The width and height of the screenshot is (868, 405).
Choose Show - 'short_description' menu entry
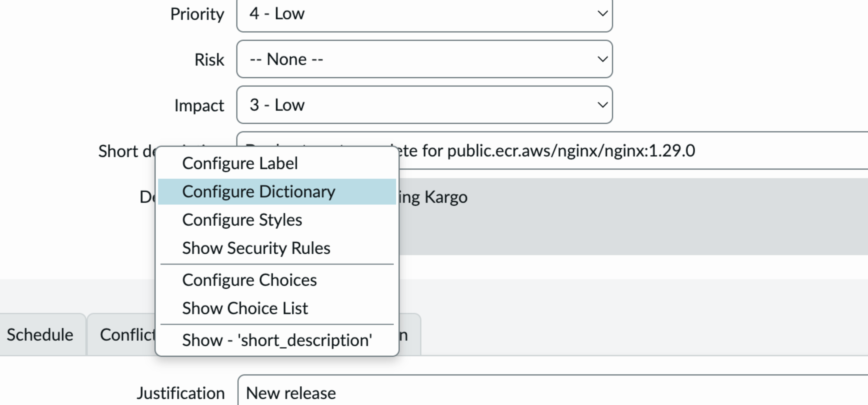[x=277, y=340]
